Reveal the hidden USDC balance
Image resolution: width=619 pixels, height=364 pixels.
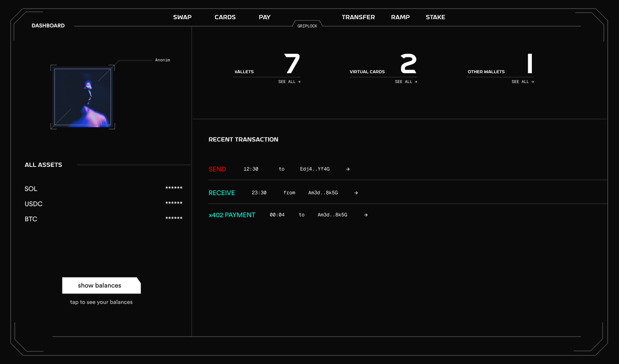174,203
